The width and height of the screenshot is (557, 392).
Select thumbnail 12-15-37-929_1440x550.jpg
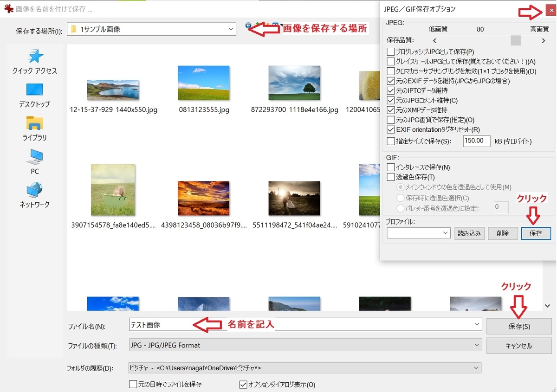pos(113,90)
